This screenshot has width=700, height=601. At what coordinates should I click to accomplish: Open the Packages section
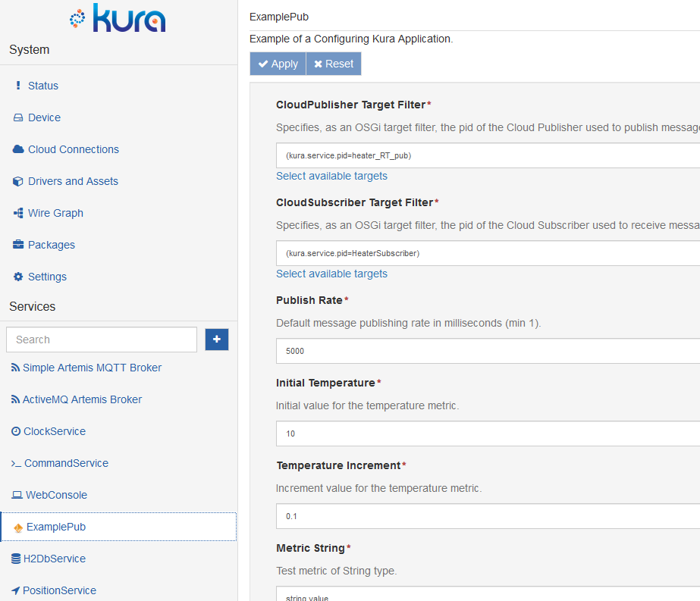tap(52, 245)
